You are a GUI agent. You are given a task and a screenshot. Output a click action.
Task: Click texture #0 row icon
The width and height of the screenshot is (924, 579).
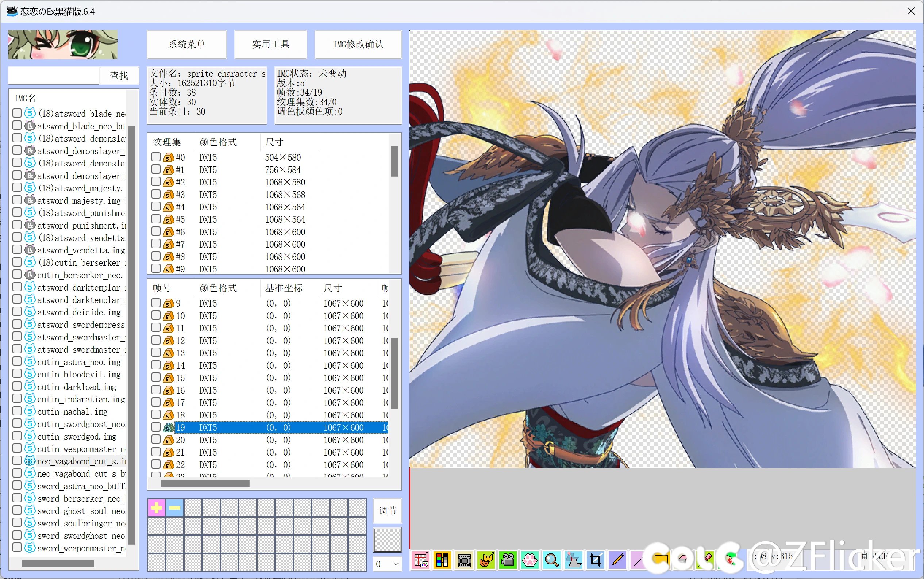(x=169, y=157)
